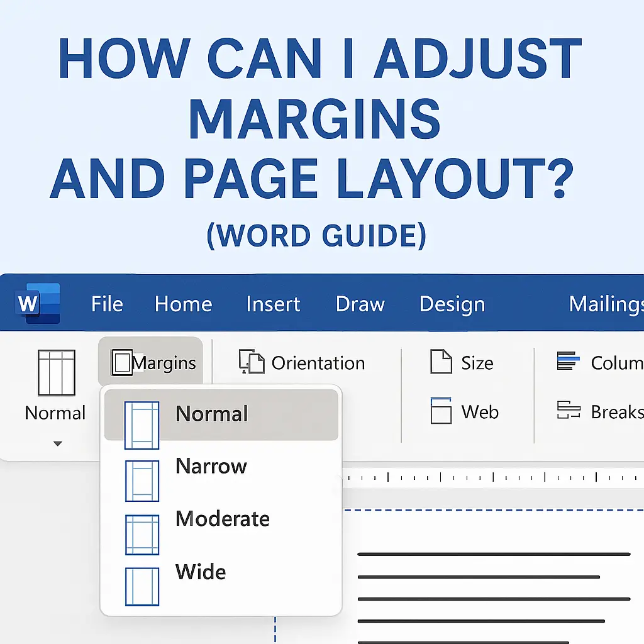This screenshot has height=644, width=644.
Task: Switch to the Home tab
Action: pos(182,304)
